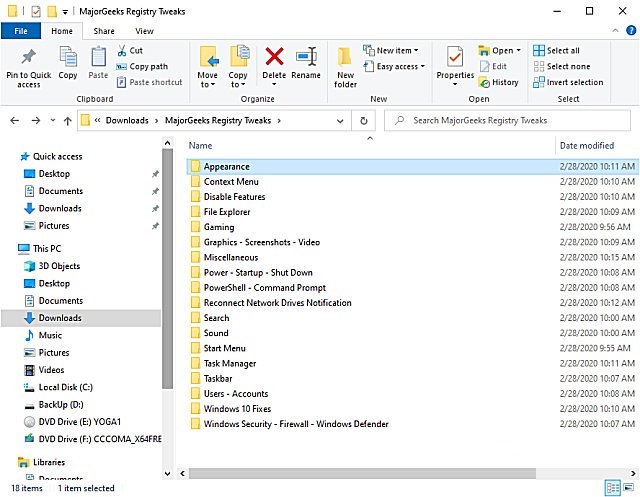The width and height of the screenshot is (640, 497).
Task: Create a New folder from ribbon
Action: 345,67
